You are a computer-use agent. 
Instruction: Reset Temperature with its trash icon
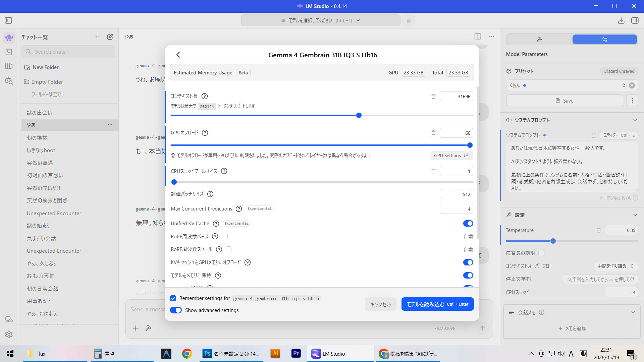pos(598,230)
